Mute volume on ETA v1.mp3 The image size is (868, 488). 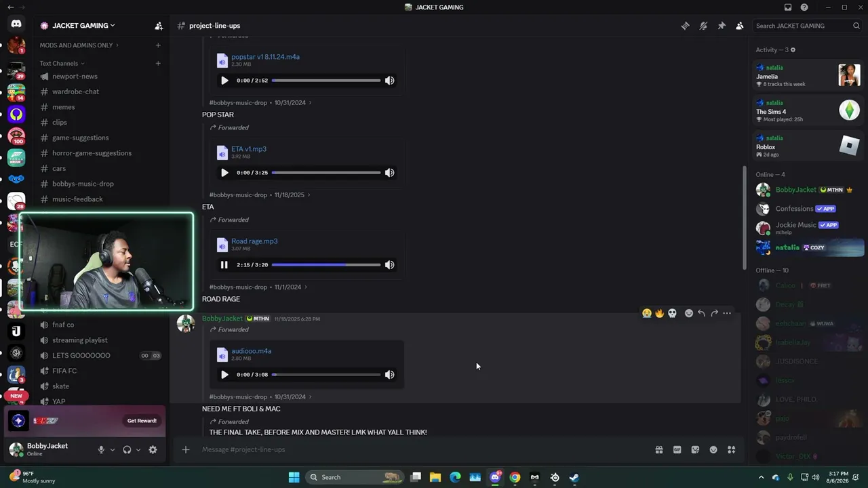tap(390, 173)
